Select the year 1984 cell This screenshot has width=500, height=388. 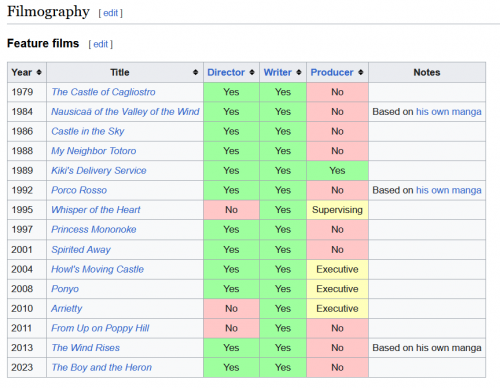tap(27, 112)
